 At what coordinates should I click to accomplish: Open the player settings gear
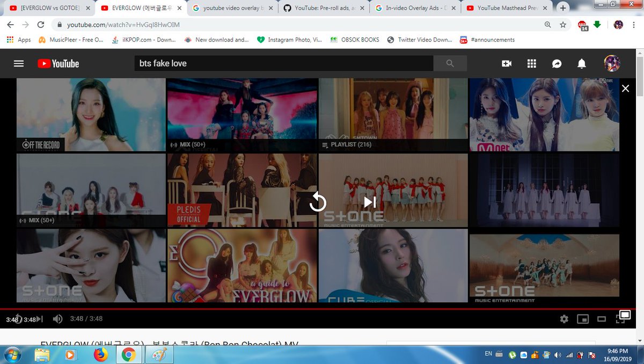pos(564,319)
